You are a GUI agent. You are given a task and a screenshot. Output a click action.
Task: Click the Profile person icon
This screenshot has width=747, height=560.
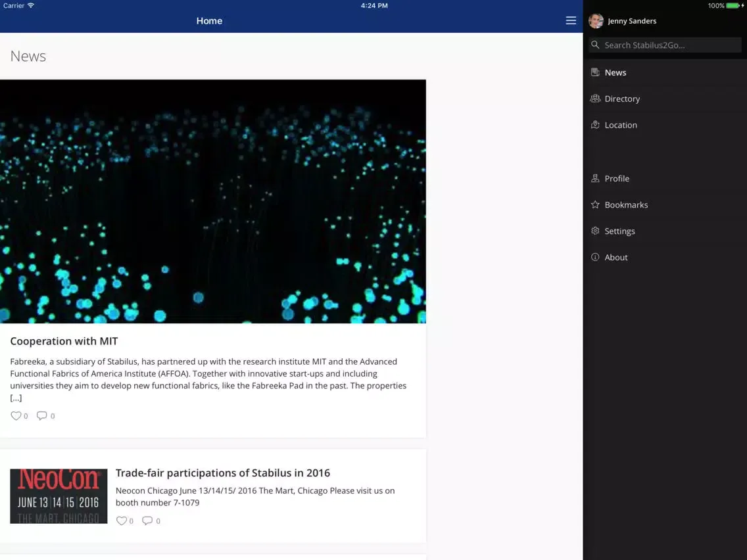click(595, 179)
